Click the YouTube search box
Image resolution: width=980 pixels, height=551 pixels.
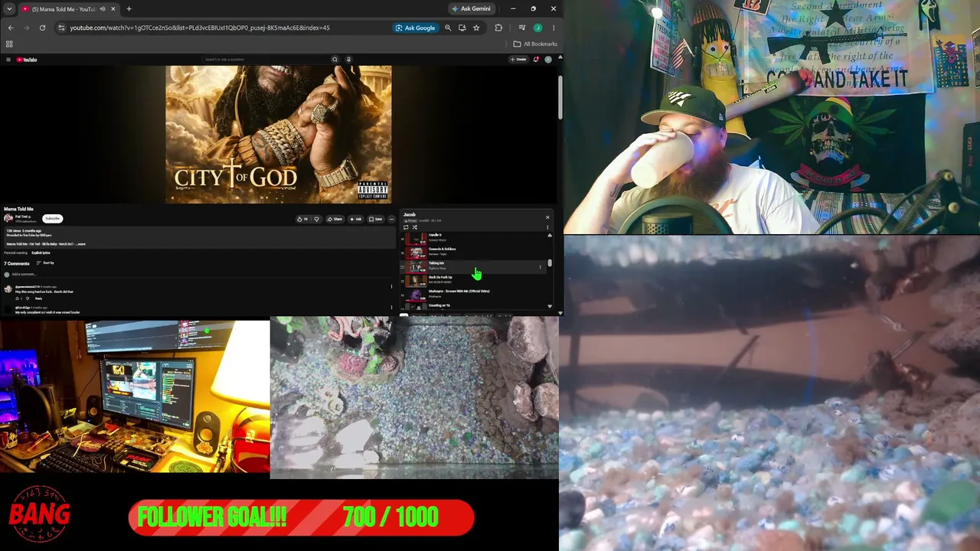pyautogui.click(x=266, y=59)
